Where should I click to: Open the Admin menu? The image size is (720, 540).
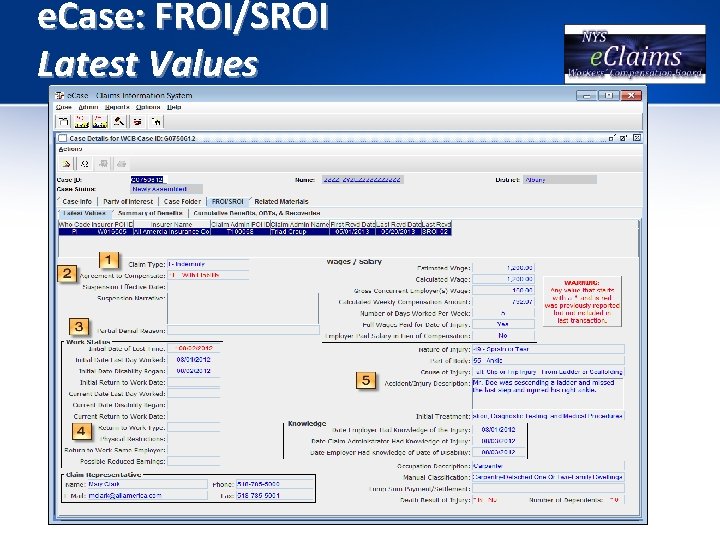point(88,107)
